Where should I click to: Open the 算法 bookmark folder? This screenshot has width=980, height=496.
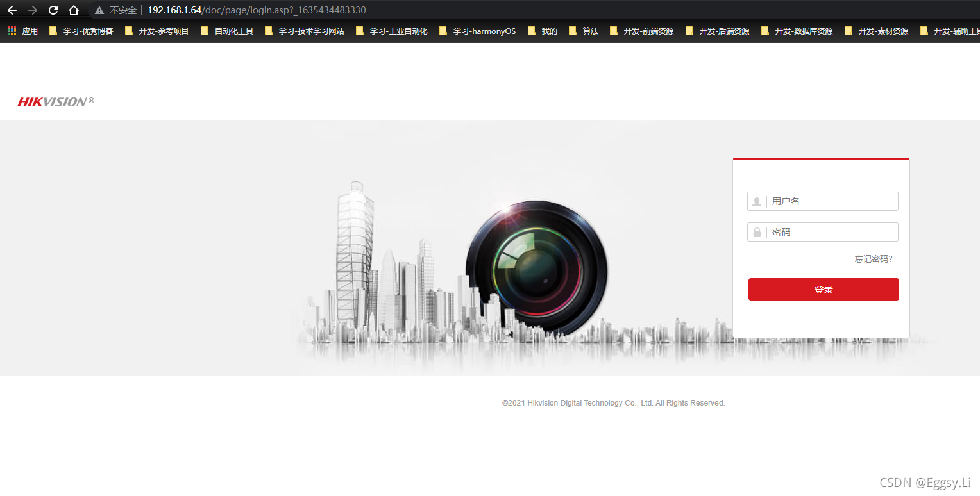pos(584,31)
